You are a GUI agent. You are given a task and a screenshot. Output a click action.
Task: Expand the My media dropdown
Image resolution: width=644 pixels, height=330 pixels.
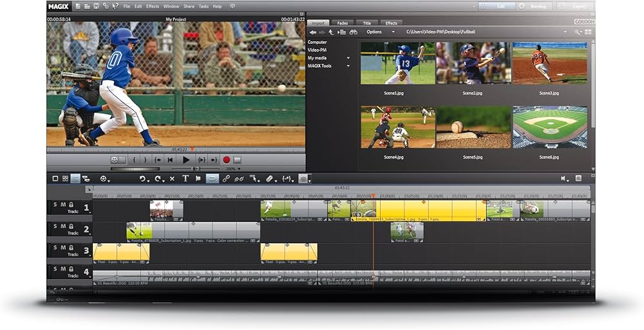(x=348, y=58)
